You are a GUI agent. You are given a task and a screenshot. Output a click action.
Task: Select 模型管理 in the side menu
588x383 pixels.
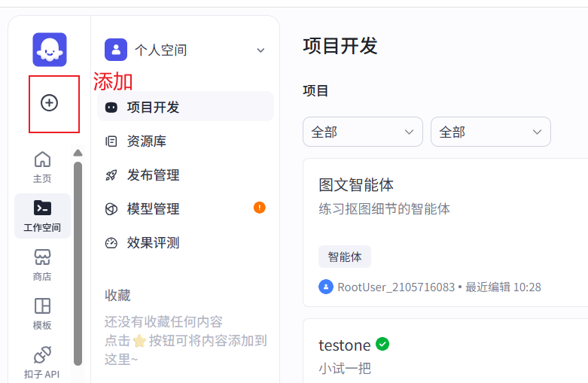point(185,208)
